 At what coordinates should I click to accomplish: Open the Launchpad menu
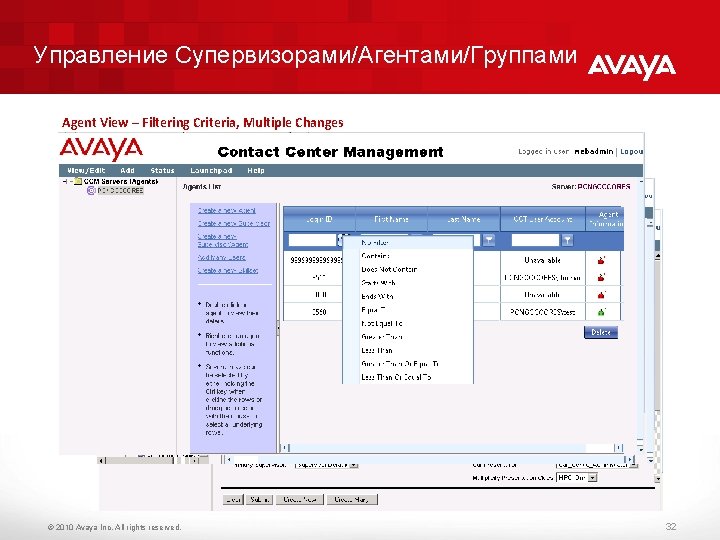[211, 170]
